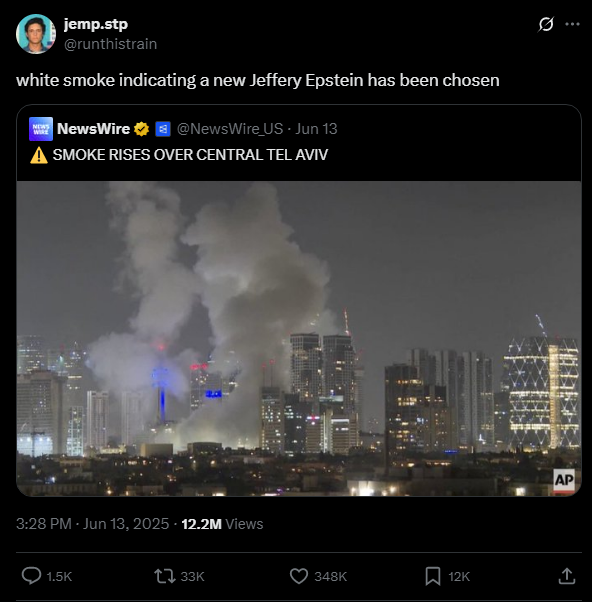
Task: Click the share upload icon
Action: pos(567,576)
